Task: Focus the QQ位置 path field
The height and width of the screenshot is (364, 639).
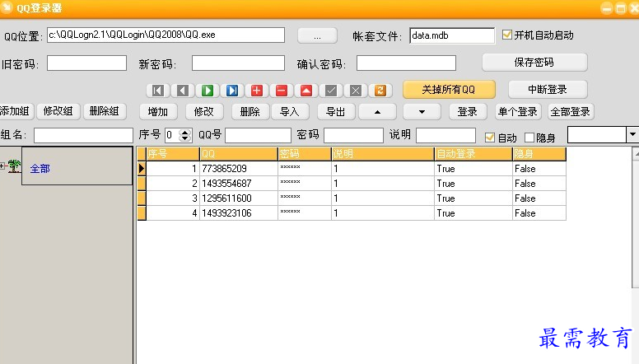Action: [x=166, y=35]
